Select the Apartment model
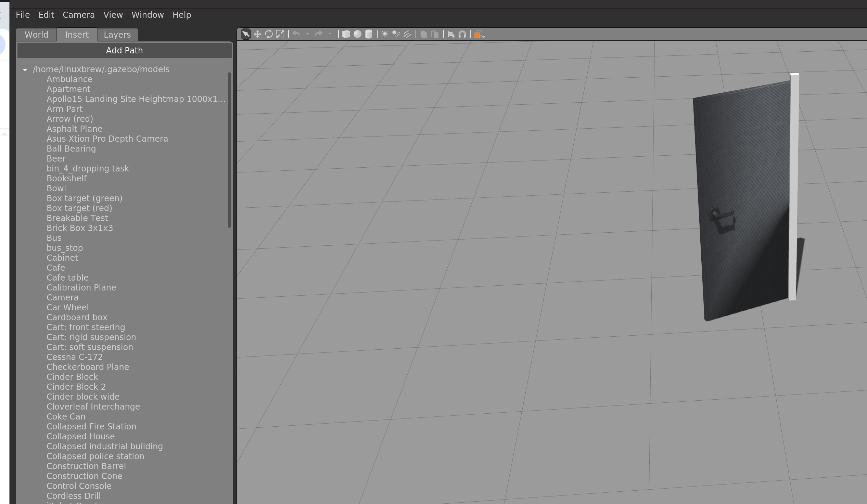Image resolution: width=867 pixels, height=504 pixels. tap(68, 89)
